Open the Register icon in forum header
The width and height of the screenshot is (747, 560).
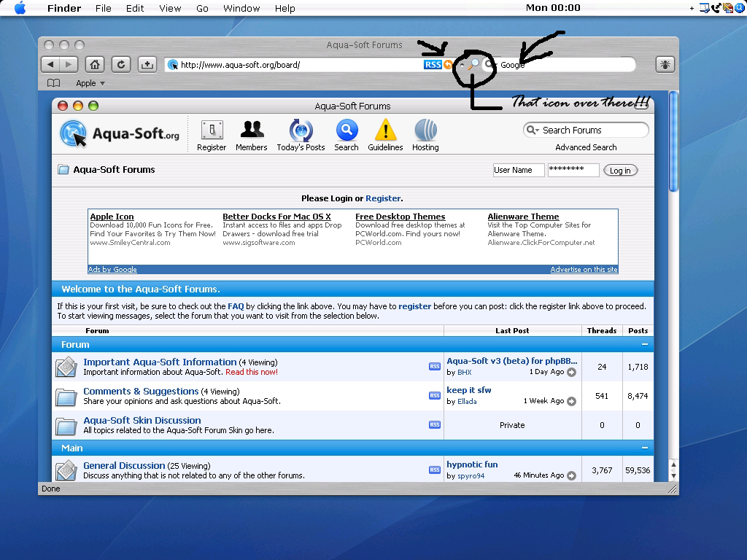click(212, 136)
